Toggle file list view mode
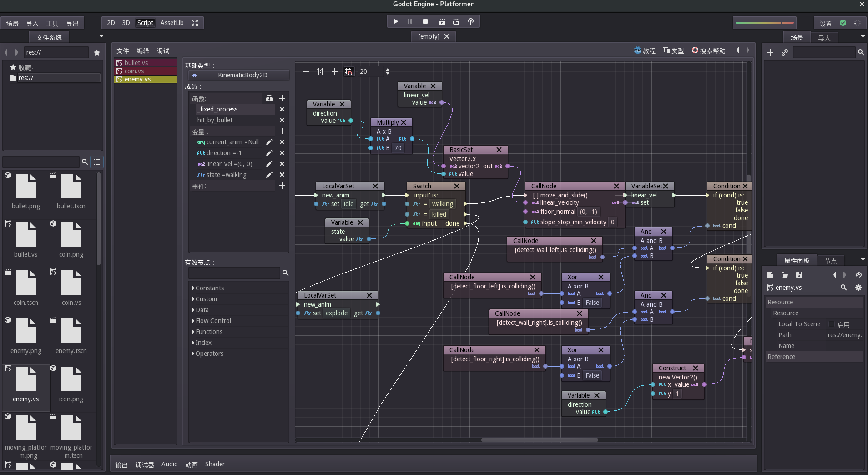Image resolution: width=868 pixels, height=475 pixels. tap(97, 162)
